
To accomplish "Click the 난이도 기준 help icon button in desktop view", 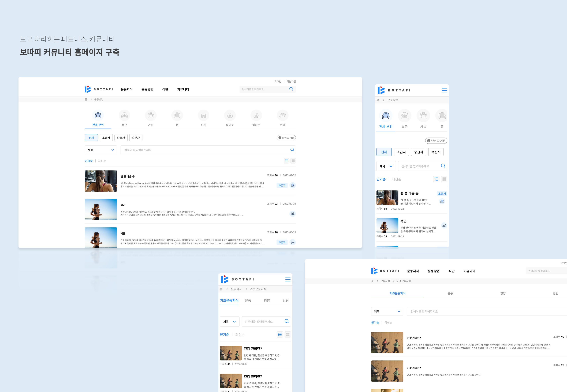I will pos(286,138).
